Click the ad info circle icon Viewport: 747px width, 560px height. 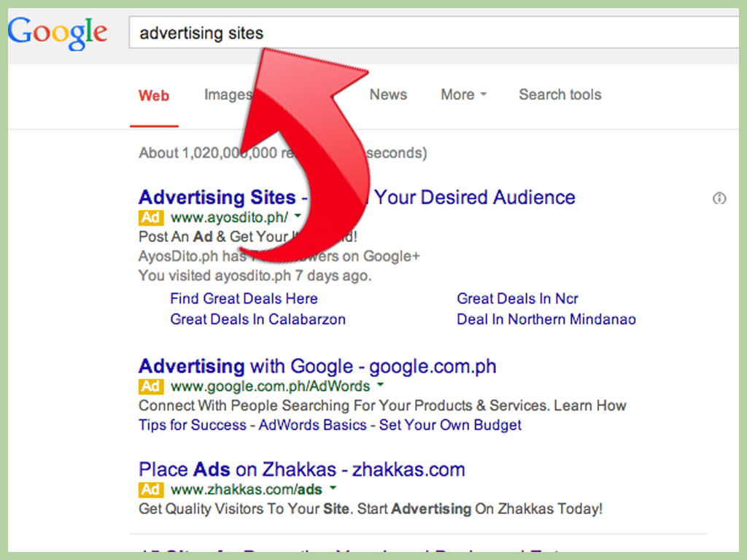point(719,198)
